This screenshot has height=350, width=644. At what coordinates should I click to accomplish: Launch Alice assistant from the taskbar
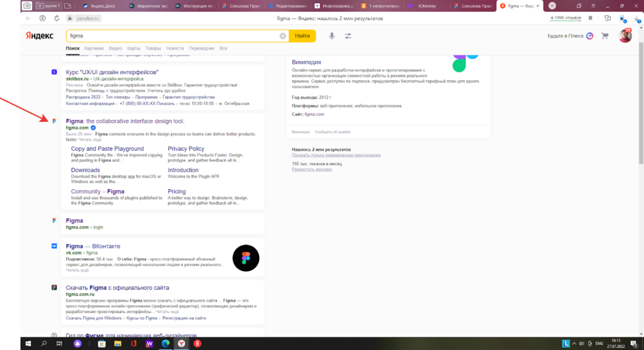click(77, 344)
